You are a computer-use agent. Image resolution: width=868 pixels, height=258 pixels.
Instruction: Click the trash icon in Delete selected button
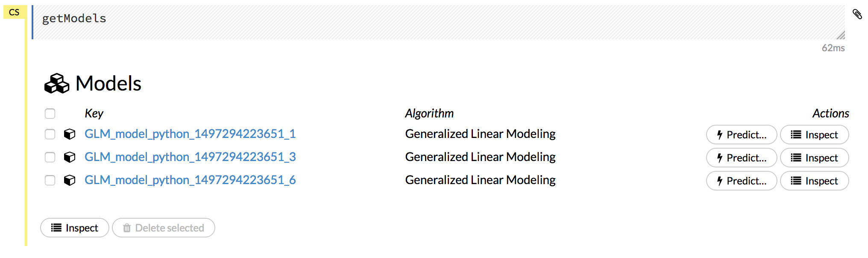point(126,228)
